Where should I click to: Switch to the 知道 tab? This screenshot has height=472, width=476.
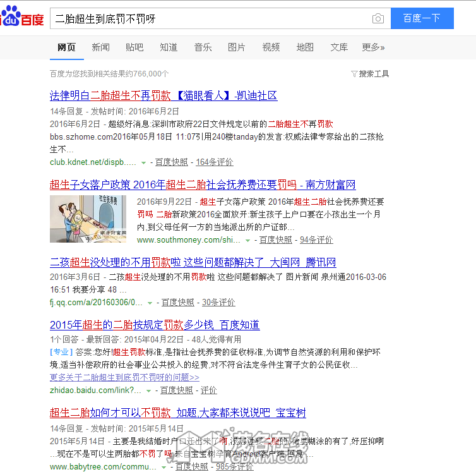point(169,47)
